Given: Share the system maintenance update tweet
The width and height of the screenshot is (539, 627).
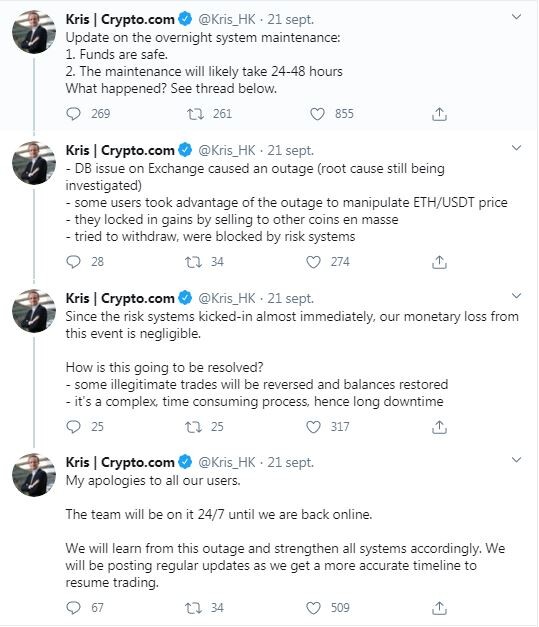Looking at the screenshot, I should pyautogui.click(x=439, y=114).
